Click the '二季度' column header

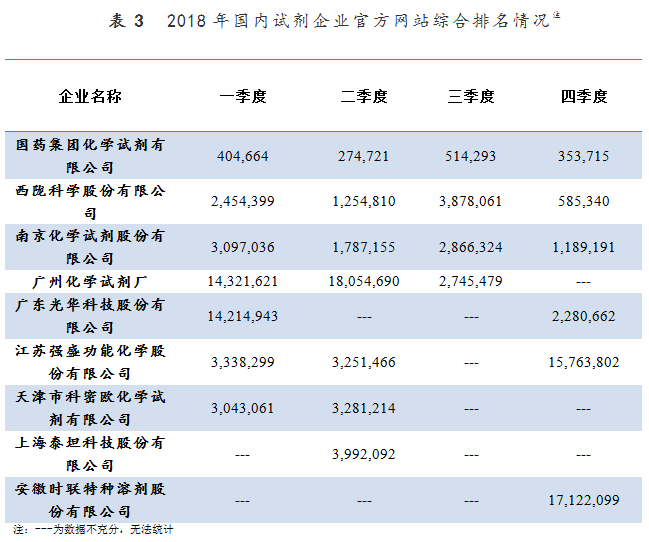(x=364, y=97)
